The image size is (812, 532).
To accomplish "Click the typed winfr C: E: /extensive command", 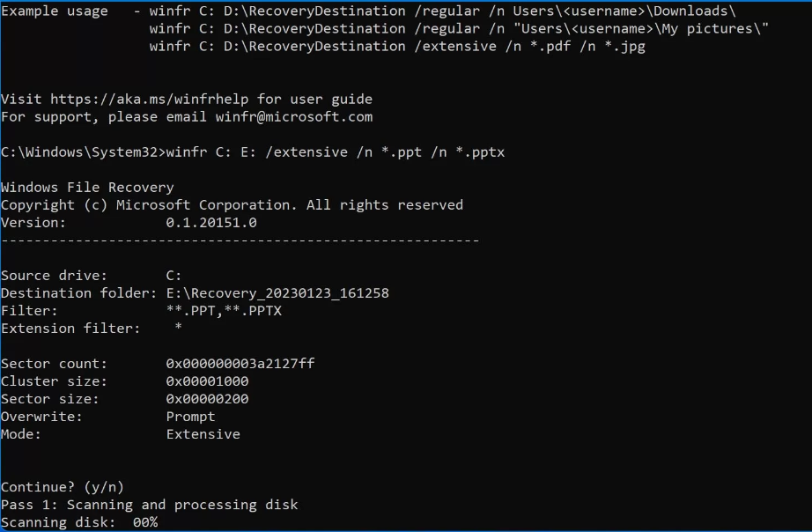I will click(x=336, y=151).
